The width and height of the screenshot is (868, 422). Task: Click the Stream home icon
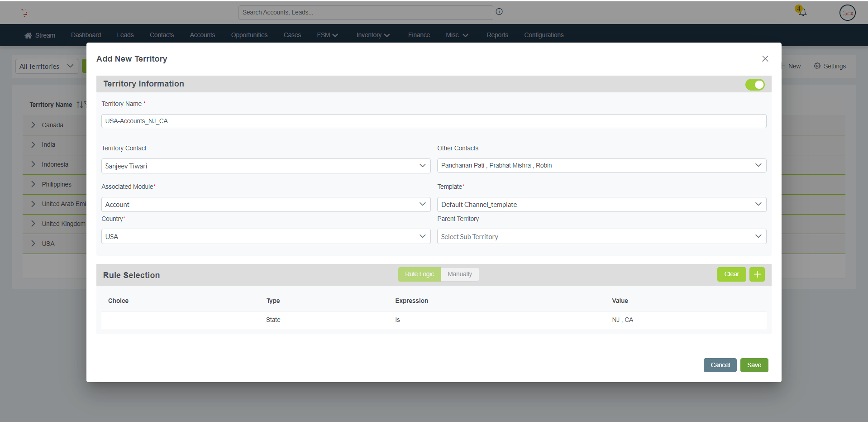pos(28,35)
